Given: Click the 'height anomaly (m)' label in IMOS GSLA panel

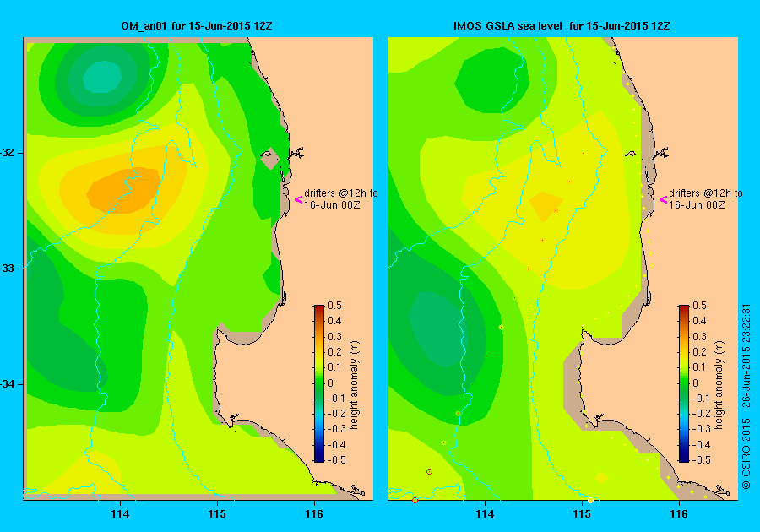Looking at the screenshot, I should click(x=719, y=385).
